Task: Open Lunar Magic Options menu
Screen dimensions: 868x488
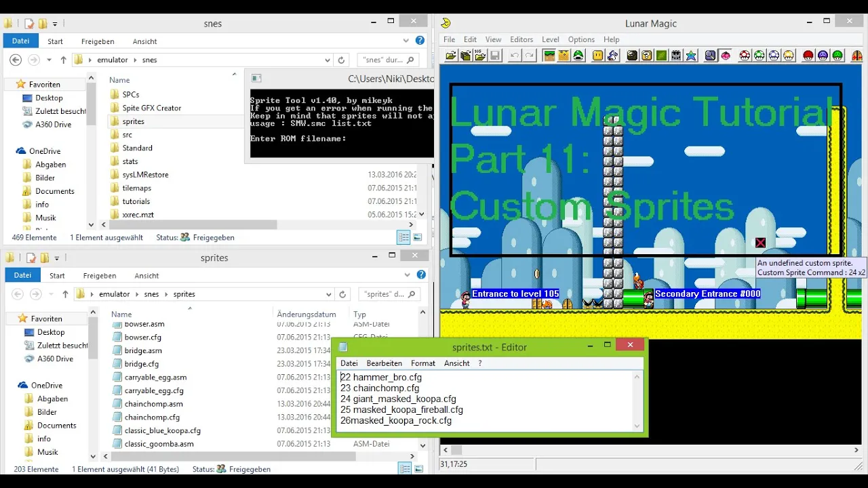Action: pos(581,39)
